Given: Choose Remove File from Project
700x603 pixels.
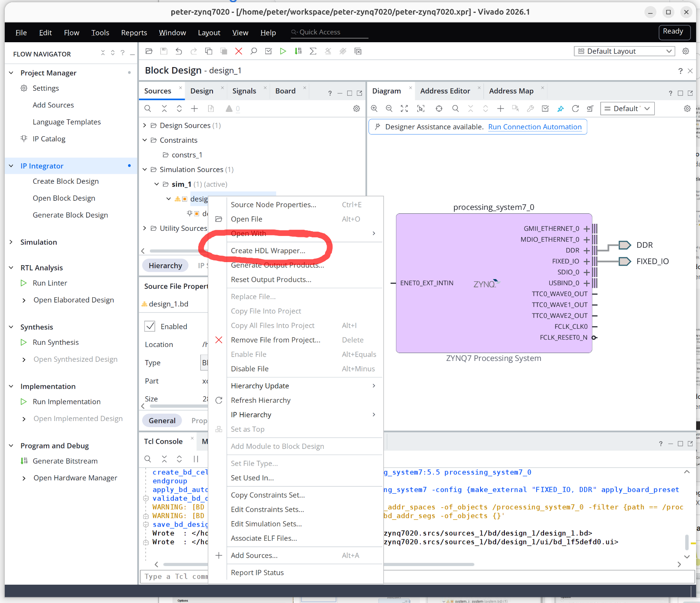Looking at the screenshot, I should click(x=276, y=340).
